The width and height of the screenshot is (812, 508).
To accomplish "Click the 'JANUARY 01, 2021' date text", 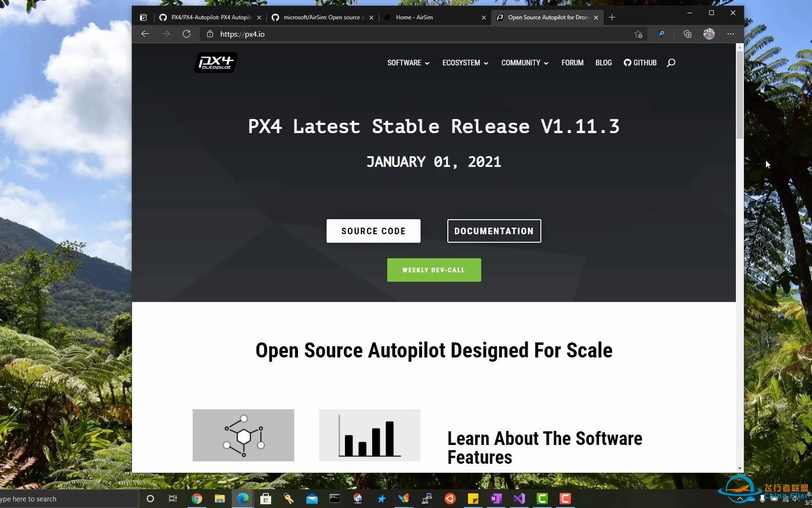I will coord(434,162).
